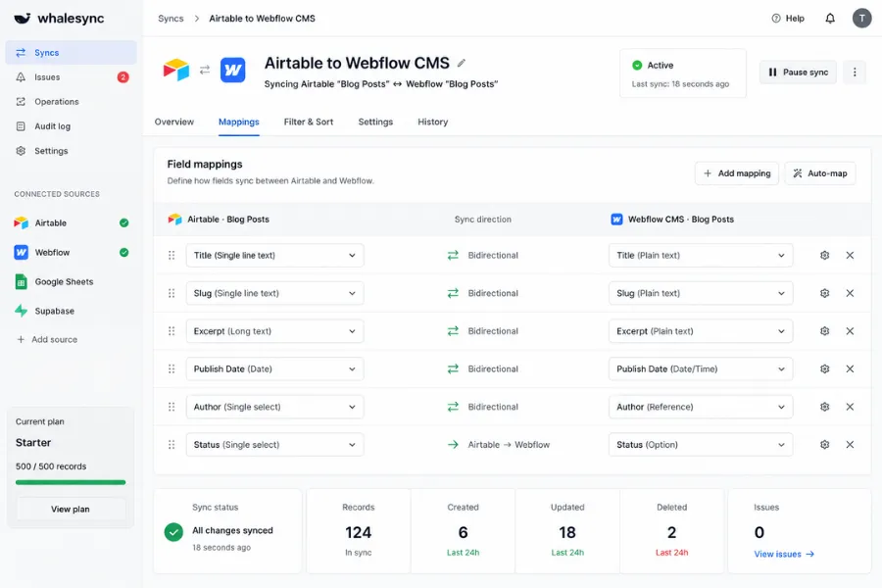This screenshot has height=588, width=882.
Task: Toggle Slug row Bidirectional sync direction
Action: pos(482,293)
